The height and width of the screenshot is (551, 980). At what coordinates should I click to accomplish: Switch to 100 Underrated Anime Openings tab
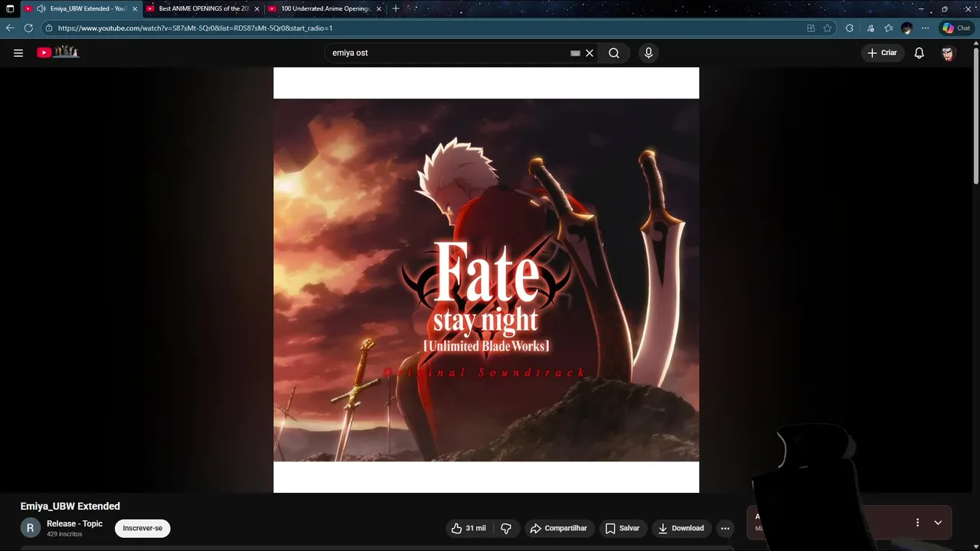click(x=325, y=9)
